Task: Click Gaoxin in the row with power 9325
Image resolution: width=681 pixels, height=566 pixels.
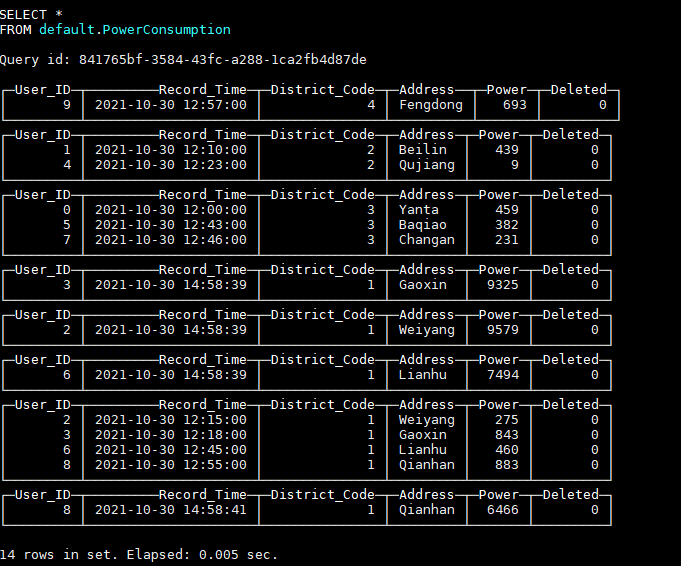Action: tap(423, 285)
